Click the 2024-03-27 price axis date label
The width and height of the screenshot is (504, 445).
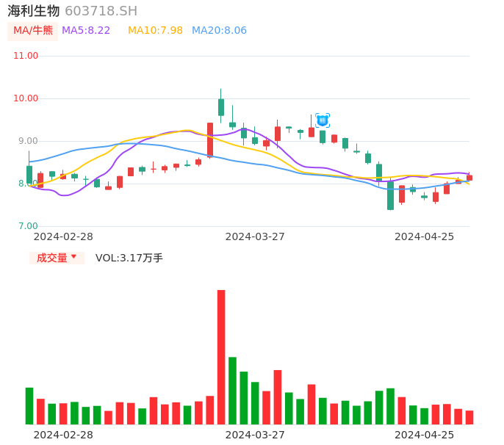[x=255, y=236]
